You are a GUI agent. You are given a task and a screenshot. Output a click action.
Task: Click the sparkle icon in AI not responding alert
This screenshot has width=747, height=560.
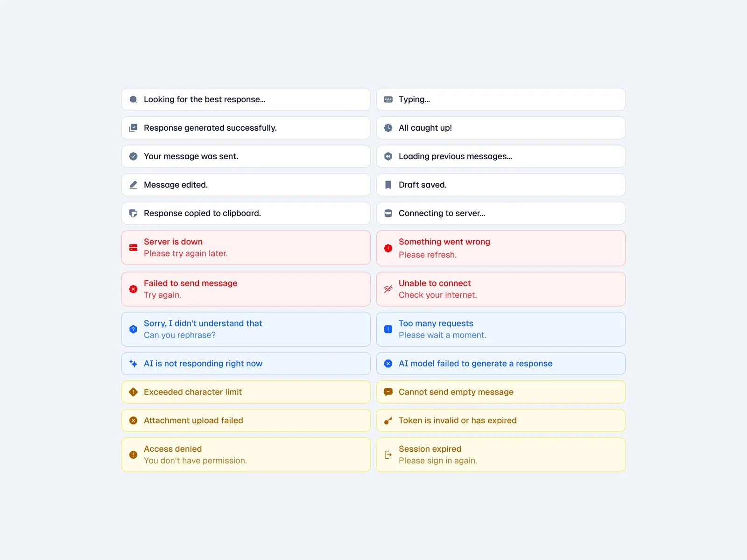point(133,364)
